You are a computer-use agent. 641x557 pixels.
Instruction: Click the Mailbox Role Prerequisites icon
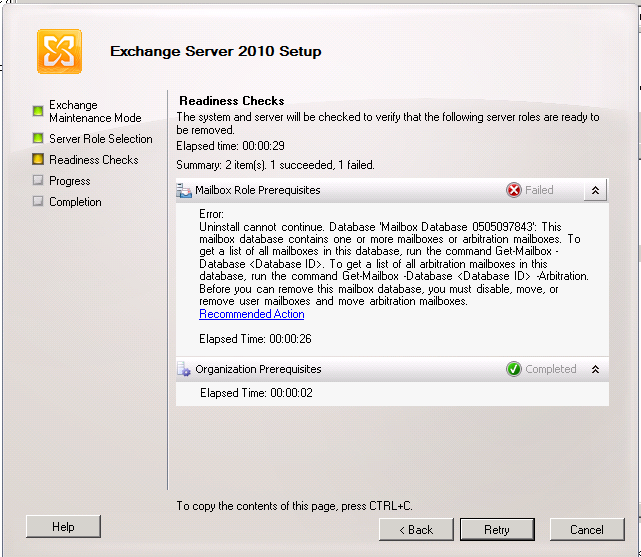pos(184,190)
